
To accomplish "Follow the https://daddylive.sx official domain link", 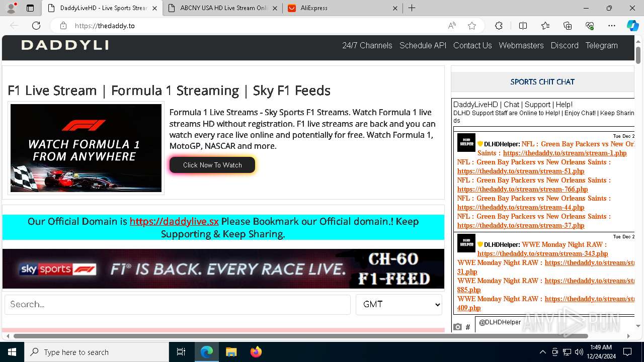I will tap(174, 221).
